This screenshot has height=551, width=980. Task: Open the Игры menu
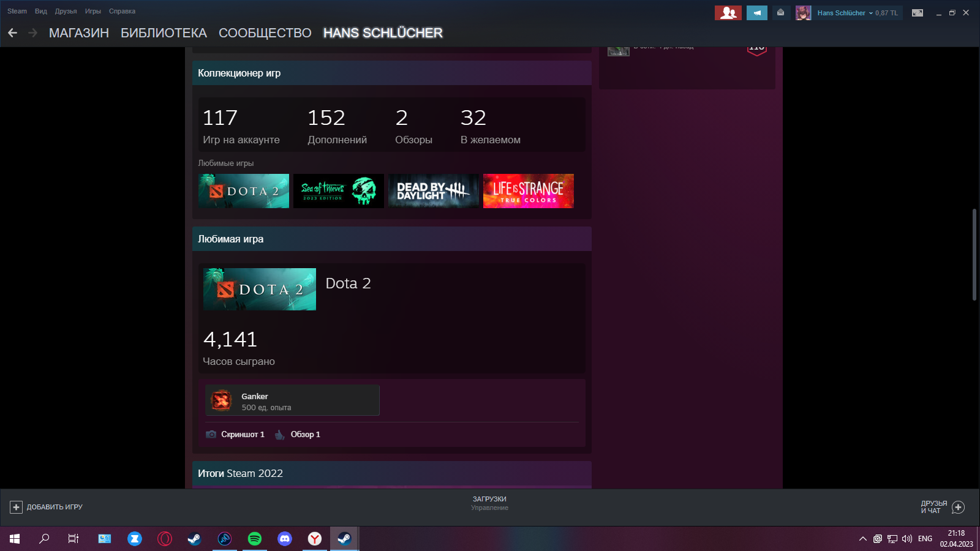tap(93, 11)
